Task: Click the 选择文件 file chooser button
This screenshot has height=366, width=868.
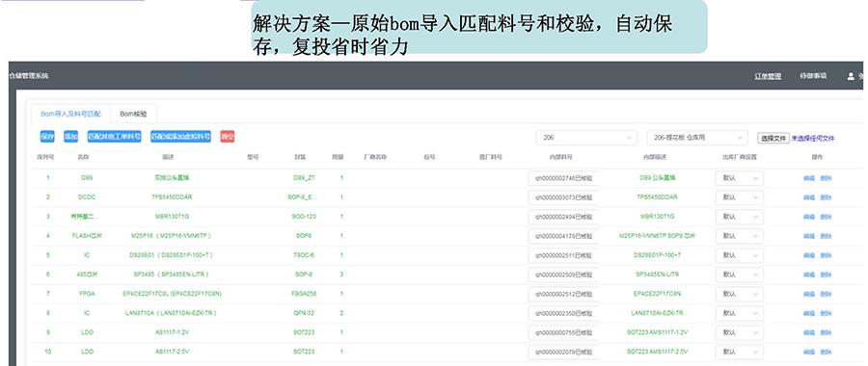Action: tap(773, 139)
